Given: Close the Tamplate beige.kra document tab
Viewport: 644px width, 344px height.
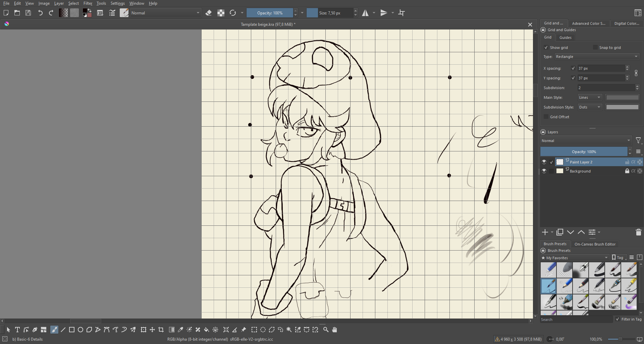Looking at the screenshot, I should click(530, 24).
